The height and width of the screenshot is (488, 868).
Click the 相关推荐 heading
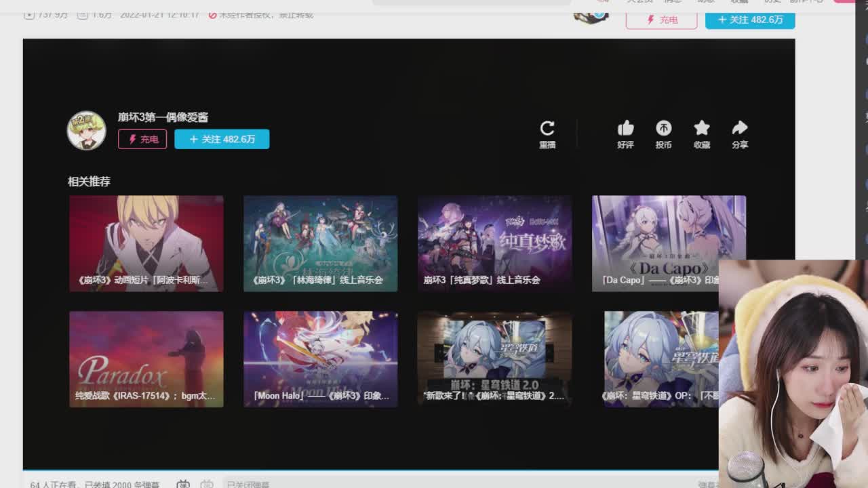(x=89, y=182)
